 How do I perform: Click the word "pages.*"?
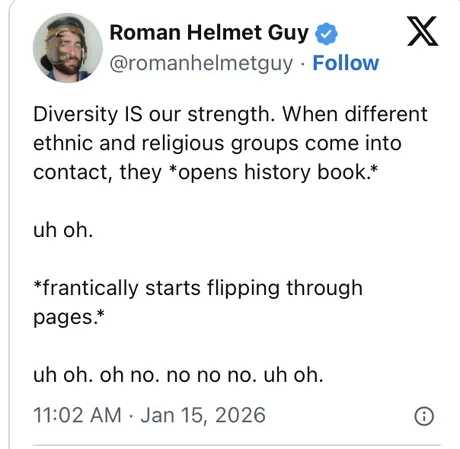coord(69,317)
